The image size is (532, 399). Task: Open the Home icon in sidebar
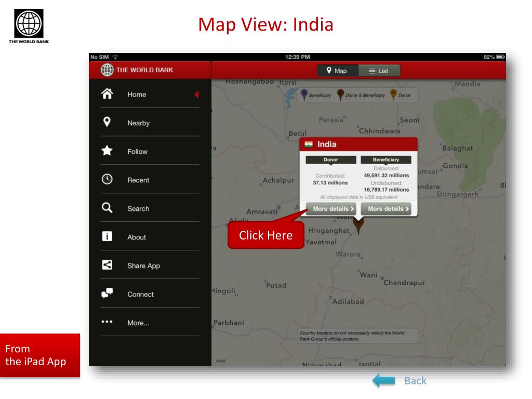(x=107, y=94)
